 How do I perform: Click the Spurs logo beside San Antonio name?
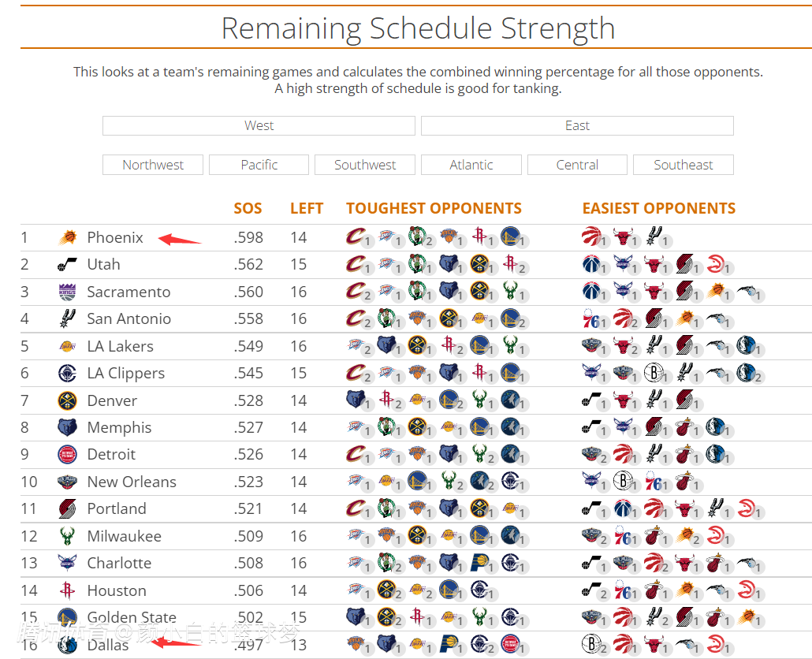(68, 319)
